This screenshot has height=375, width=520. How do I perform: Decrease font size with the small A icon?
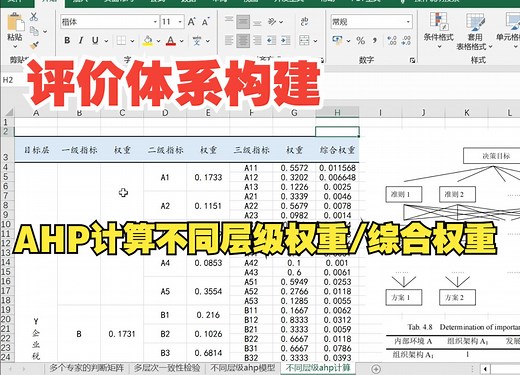(206, 22)
